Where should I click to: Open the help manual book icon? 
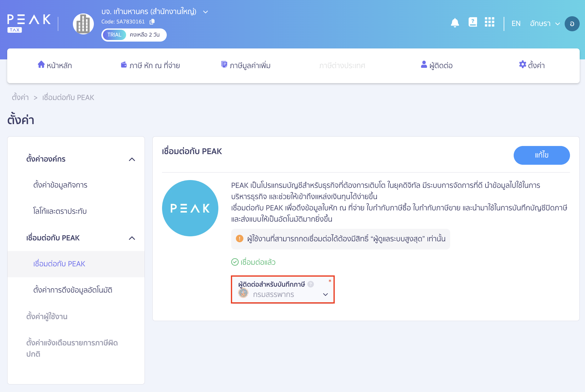click(473, 22)
